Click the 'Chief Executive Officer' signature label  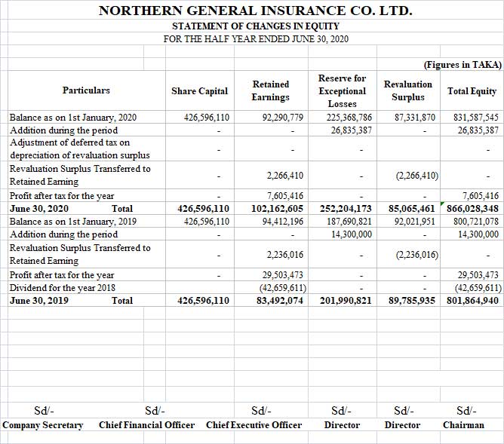[x=254, y=425]
